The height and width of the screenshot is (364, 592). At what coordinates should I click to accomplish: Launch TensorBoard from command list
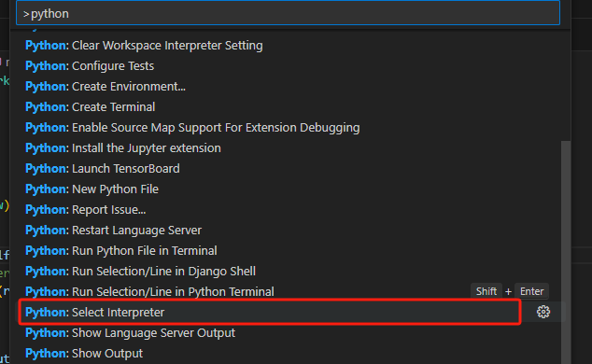[290, 169]
